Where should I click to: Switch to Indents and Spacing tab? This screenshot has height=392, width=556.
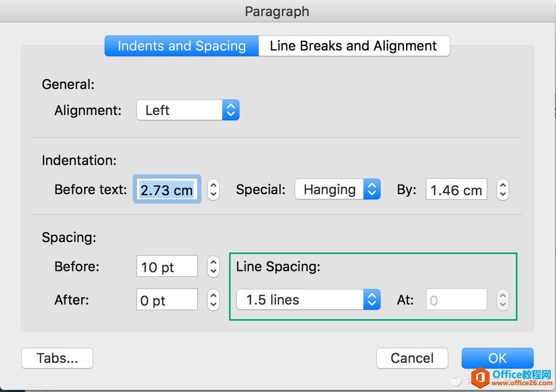click(x=182, y=46)
